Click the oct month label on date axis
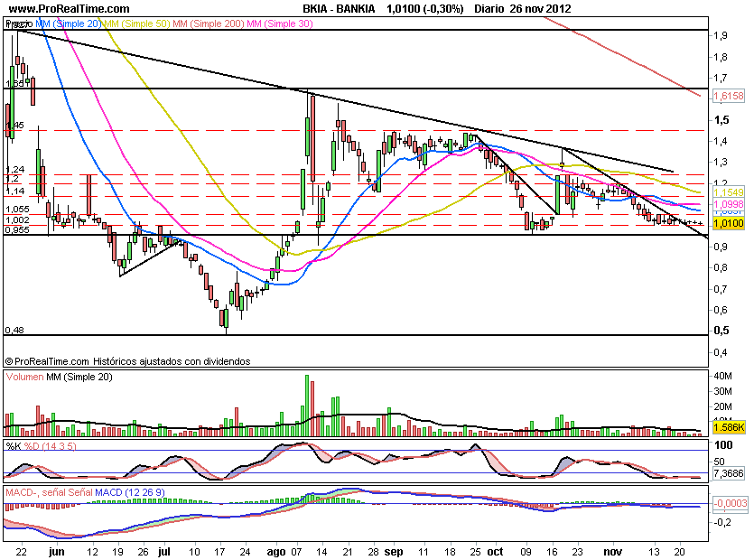Image resolution: width=754 pixels, height=560 pixels. [x=496, y=552]
